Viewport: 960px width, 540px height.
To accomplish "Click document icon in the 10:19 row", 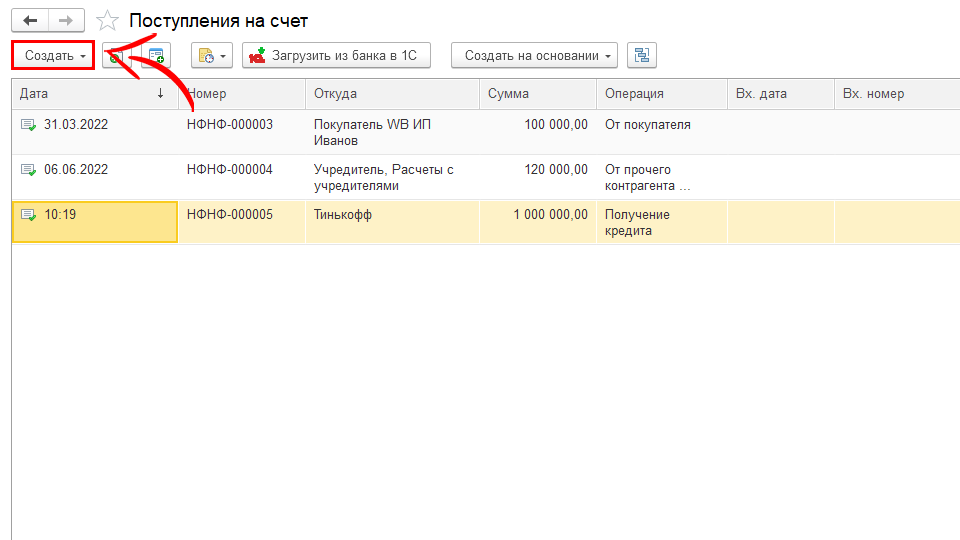I will coord(28,215).
